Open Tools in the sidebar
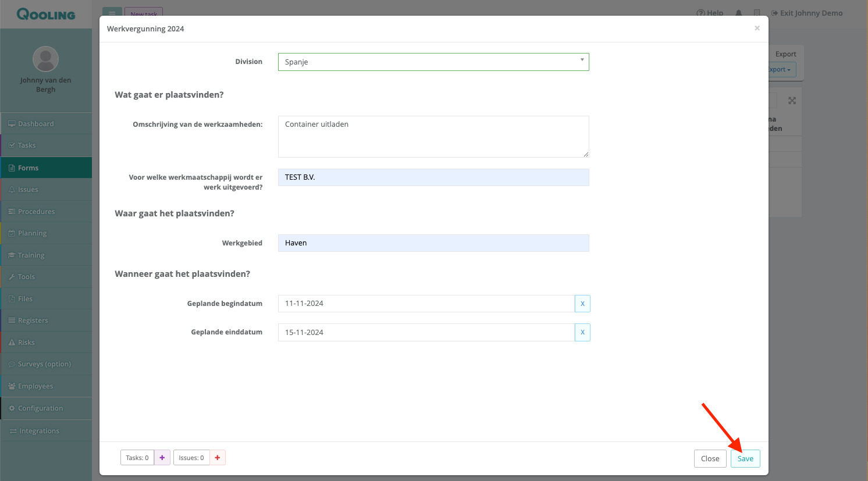This screenshot has height=481, width=868. point(46,277)
